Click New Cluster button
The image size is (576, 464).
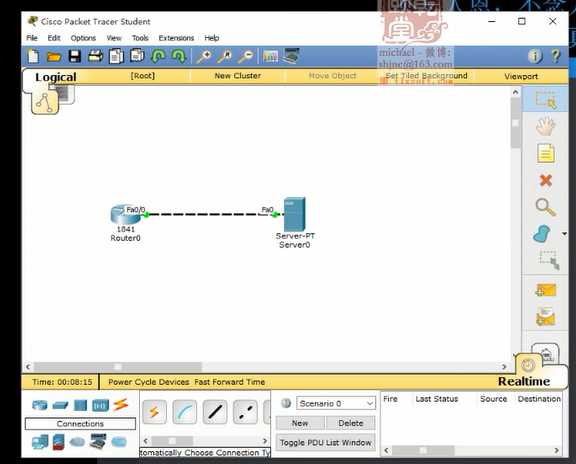pos(237,76)
